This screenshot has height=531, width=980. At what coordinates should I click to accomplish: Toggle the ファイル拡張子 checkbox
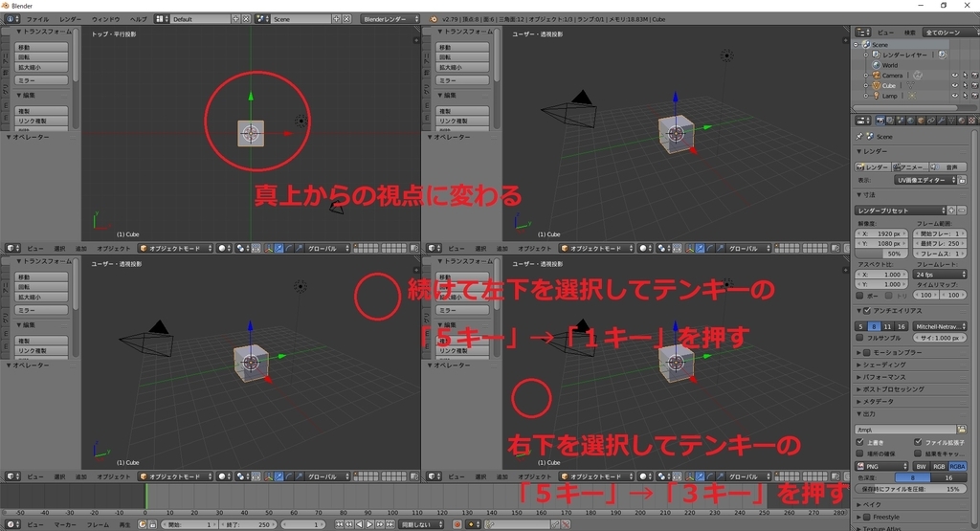[918, 442]
